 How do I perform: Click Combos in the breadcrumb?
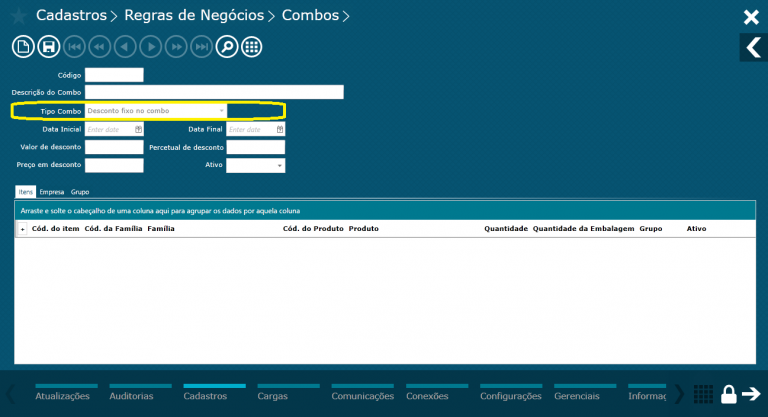click(x=311, y=16)
